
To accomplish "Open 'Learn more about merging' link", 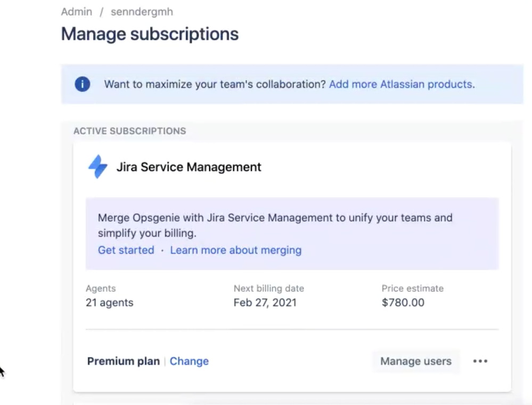I will tap(236, 250).
